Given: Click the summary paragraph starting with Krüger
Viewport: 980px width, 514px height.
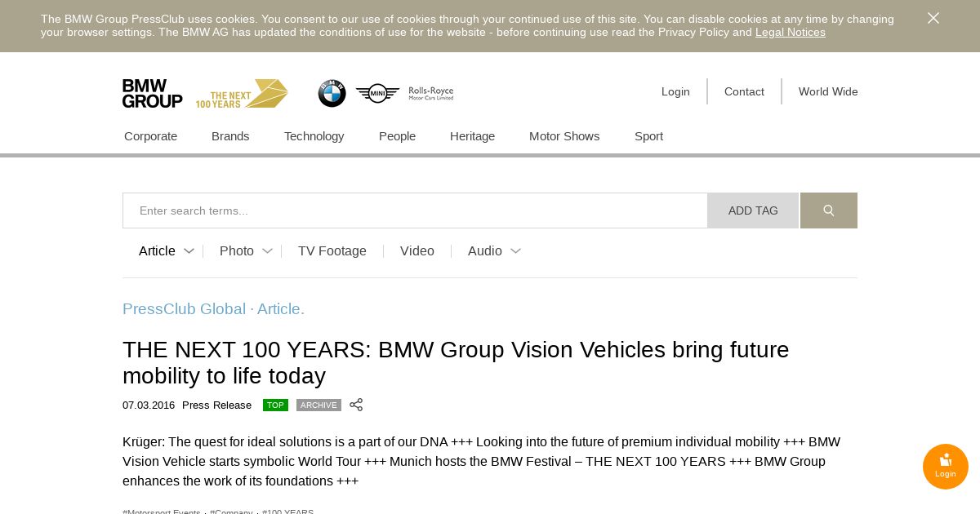Looking at the screenshot, I should [482, 462].
